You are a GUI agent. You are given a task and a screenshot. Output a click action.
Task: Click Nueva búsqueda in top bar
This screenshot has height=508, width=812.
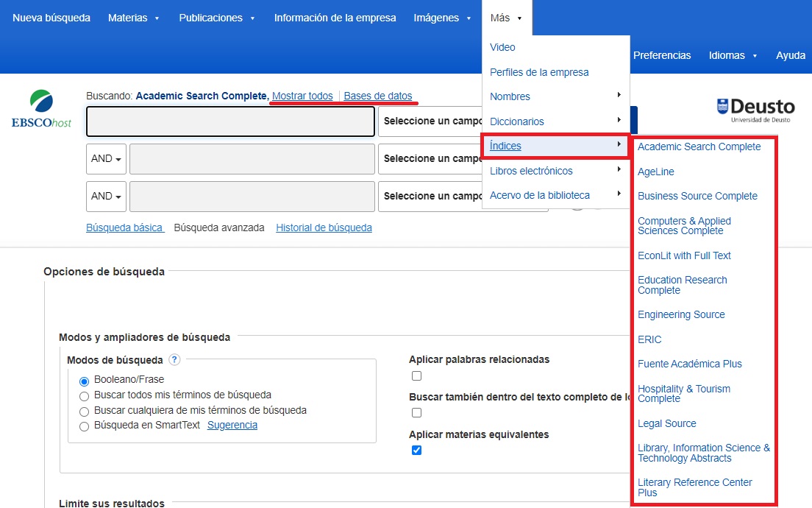(51, 18)
